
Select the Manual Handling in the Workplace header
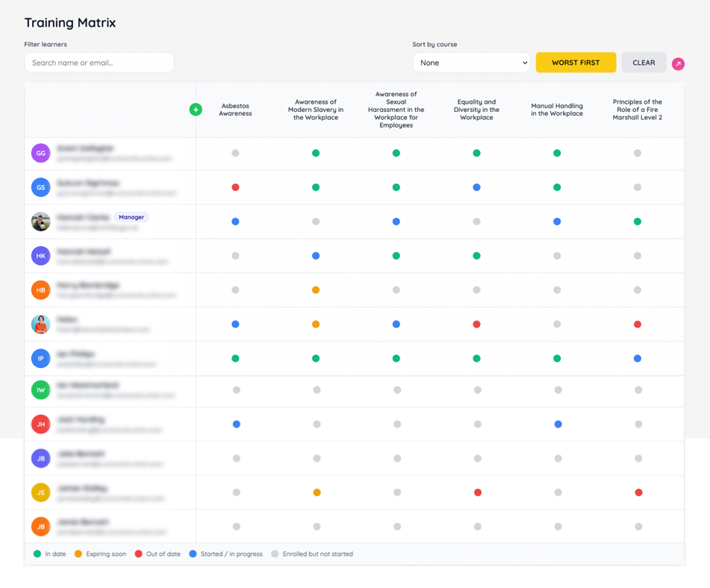tap(557, 110)
